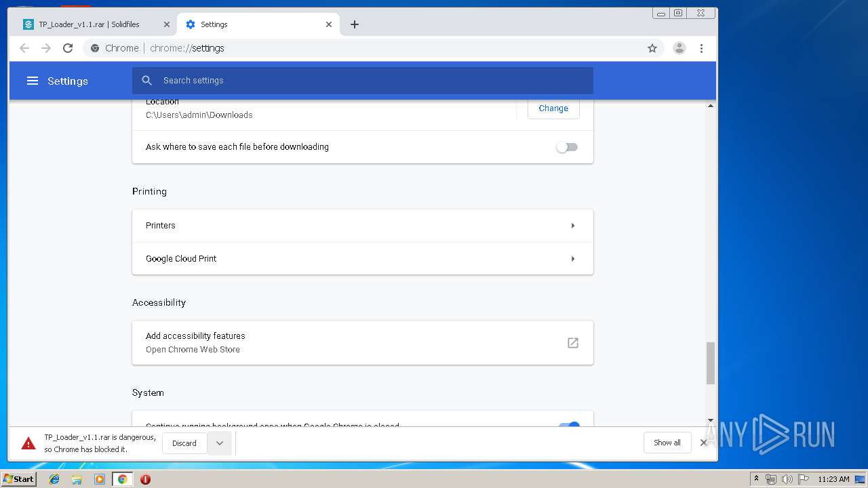
Task: Dismiss the download bar
Action: (703, 443)
